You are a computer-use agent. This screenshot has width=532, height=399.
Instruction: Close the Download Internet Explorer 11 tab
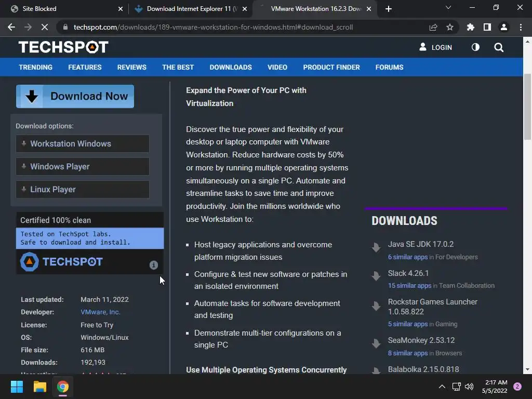[x=245, y=9]
